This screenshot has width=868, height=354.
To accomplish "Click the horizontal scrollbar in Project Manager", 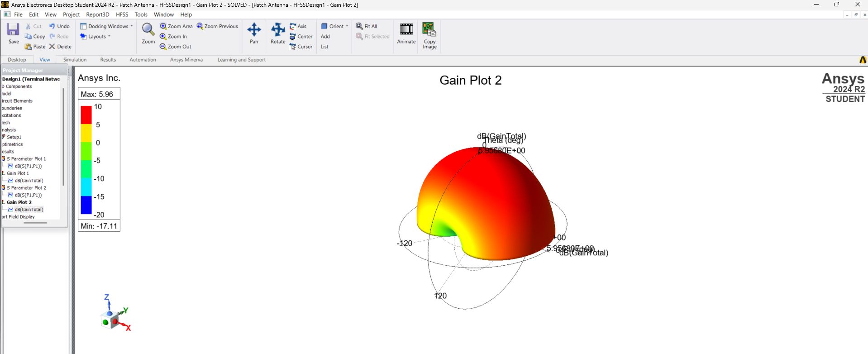I will point(35,223).
